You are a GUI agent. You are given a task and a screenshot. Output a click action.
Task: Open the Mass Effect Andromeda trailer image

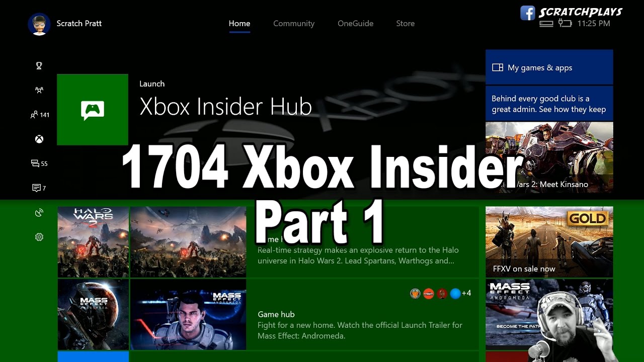pos(188,315)
